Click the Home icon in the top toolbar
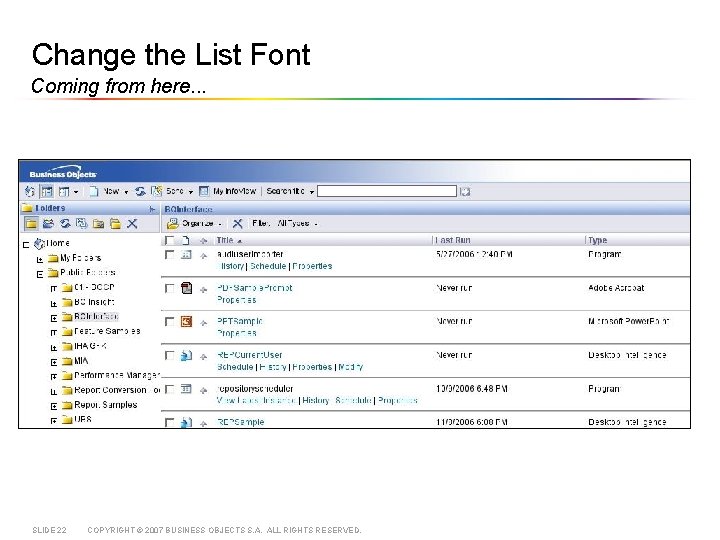The height and width of the screenshot is (540, 720). 29,191
